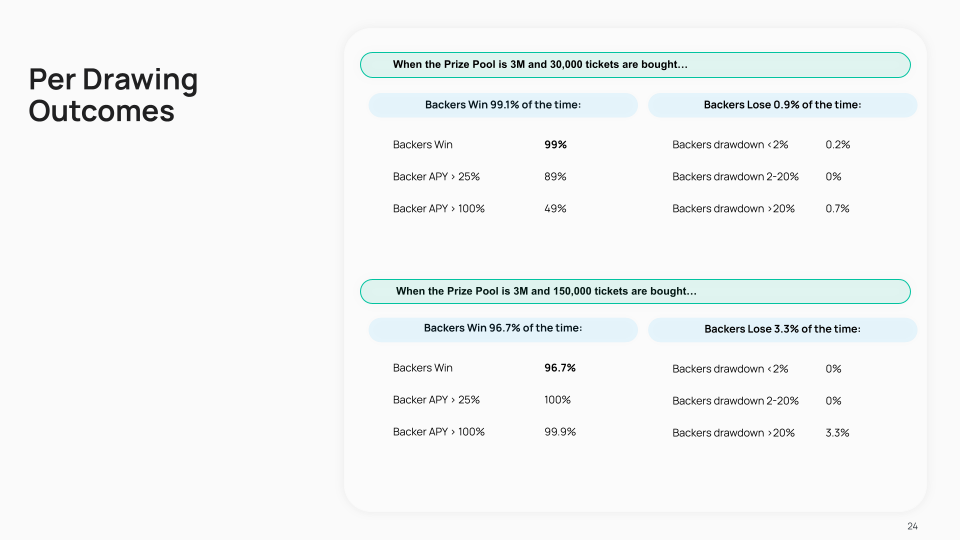The width and height of the screenshot is (960, 540).
Task: Click the "Backers Win 96.7% of the time" header
Action: click(x=503, y=328)
